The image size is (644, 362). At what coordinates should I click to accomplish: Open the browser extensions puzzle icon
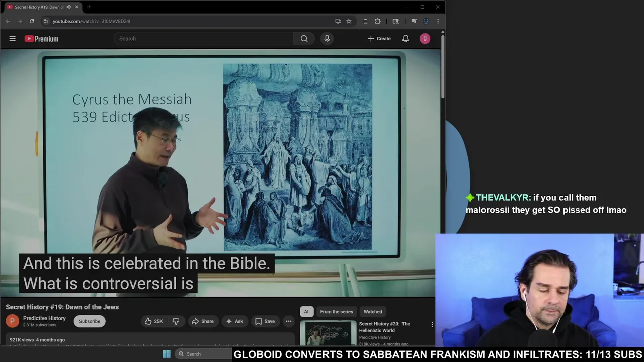[378, 21]
